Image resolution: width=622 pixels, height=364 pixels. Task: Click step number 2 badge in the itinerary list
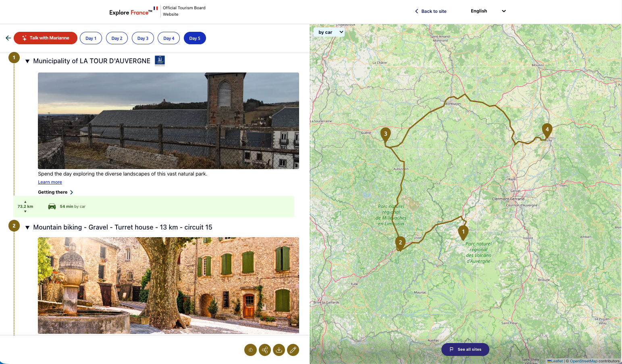[14, 225]
